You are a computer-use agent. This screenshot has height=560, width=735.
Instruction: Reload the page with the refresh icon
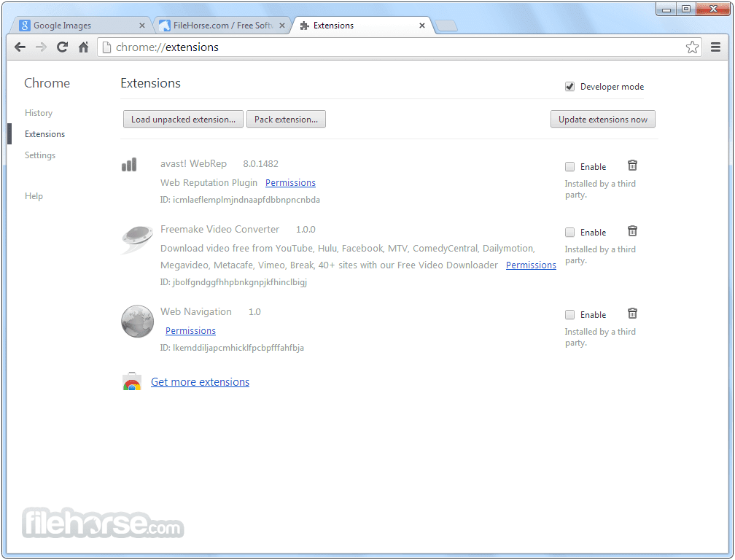tap(63, 47)
